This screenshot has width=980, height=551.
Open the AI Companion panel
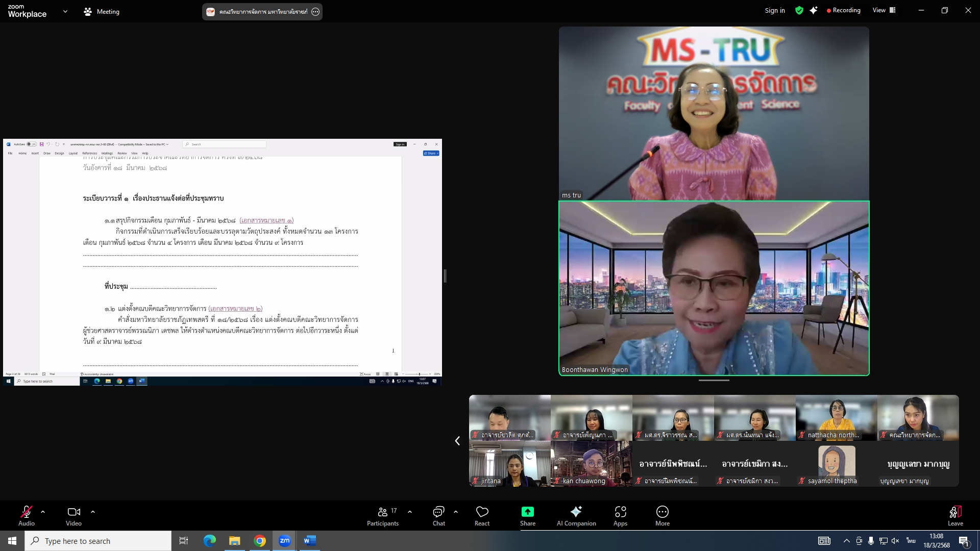click(576, 515)
